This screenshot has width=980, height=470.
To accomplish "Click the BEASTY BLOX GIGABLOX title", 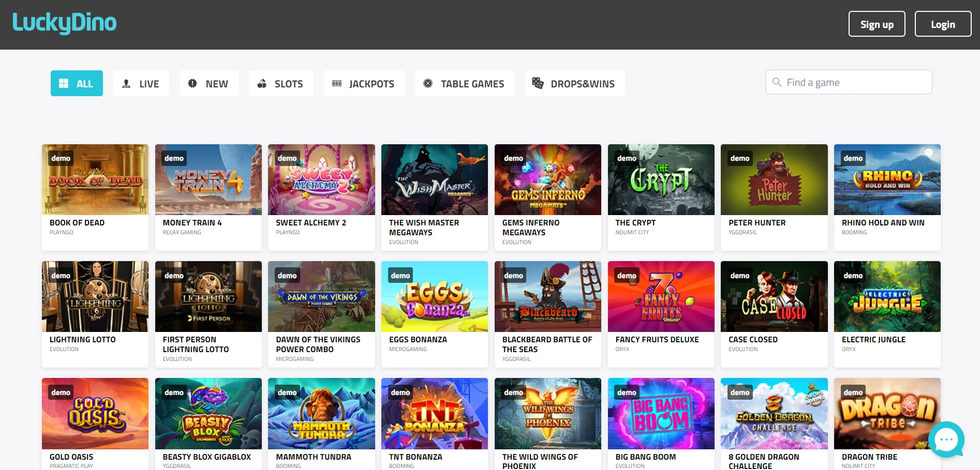I will coord(207,457).
